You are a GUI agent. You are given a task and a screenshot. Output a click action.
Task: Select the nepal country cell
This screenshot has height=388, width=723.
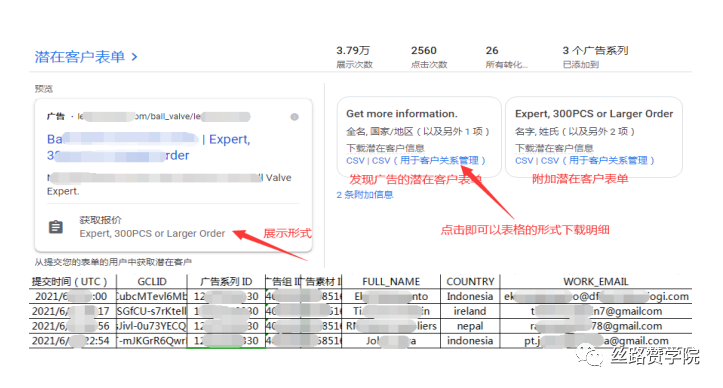[470, 326]
